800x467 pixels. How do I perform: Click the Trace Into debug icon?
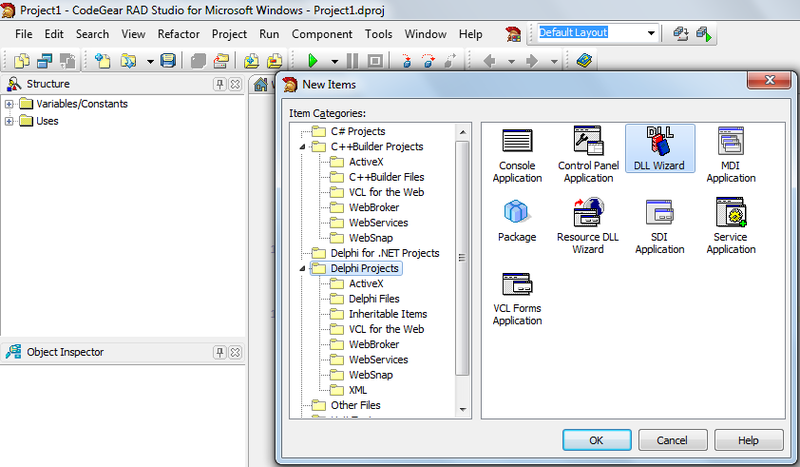pyautogui.click(x=407, y=61)
